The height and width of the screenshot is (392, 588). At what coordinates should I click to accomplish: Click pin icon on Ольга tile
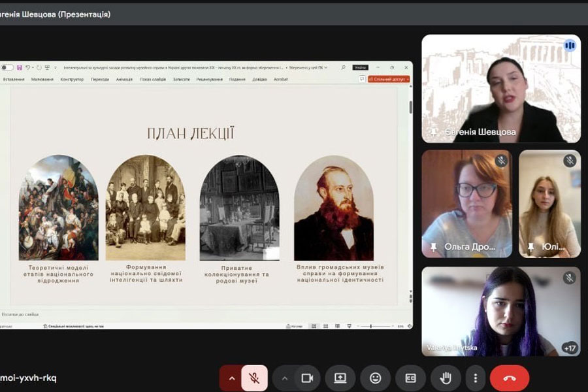433,247
